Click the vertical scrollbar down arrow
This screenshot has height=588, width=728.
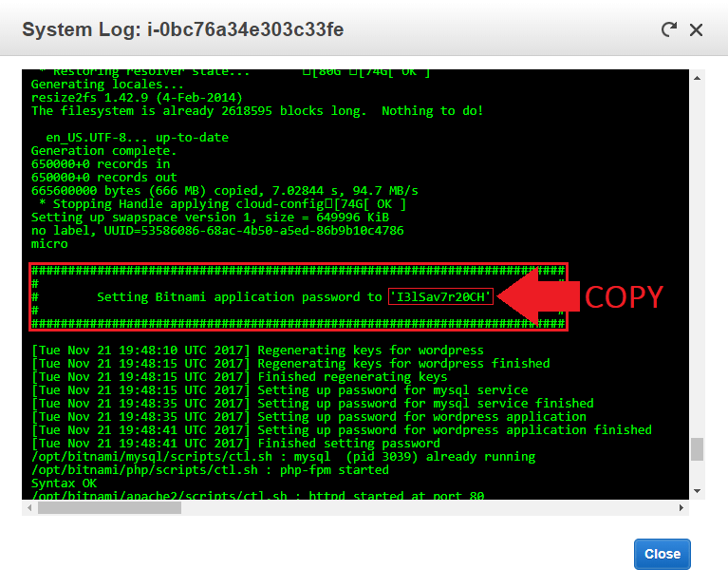point(697,491)
